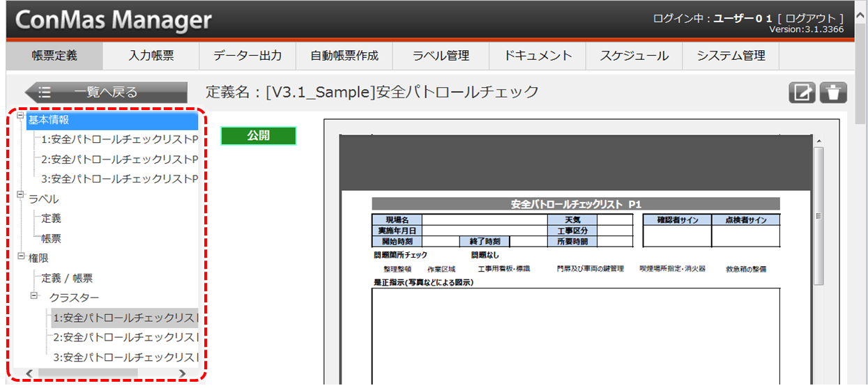868x388 pixels.
Task: Click the ログアウト link
Action: tap(814, 19)
